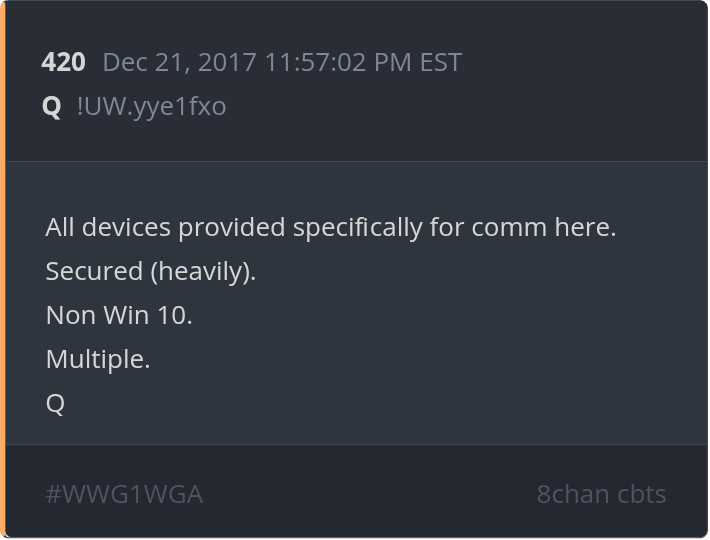Screen dimensions: 710x540
Task: Click post number 420
Action: (x=63, y=62)
